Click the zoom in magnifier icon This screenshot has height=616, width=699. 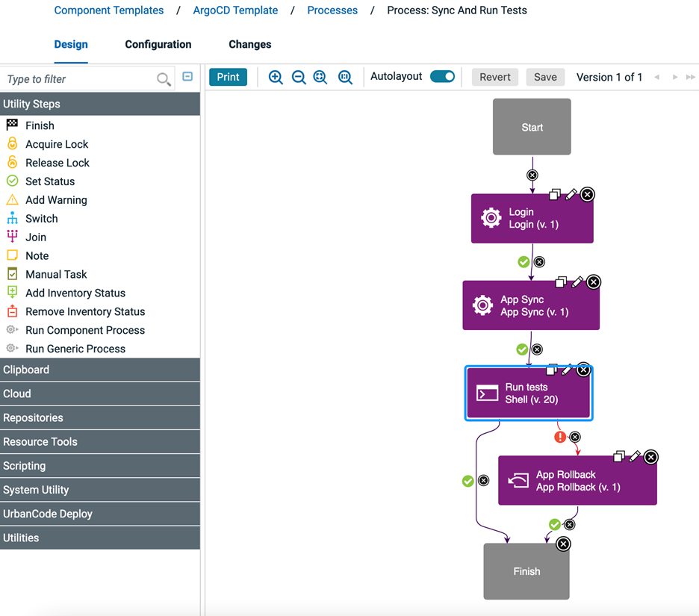276,77
